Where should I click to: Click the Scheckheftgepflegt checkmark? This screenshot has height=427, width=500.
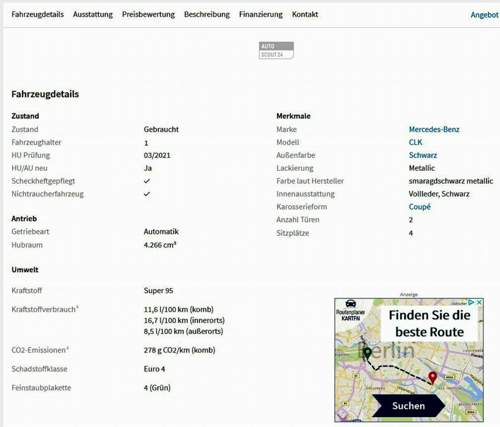147,181
